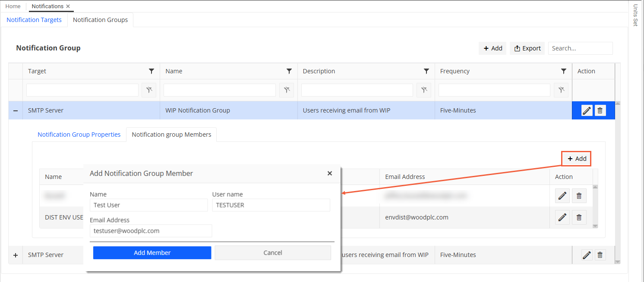This screenshot has width=644, height=282.
Task: Click the User name field containing TESTUSER
Action: 271,205
